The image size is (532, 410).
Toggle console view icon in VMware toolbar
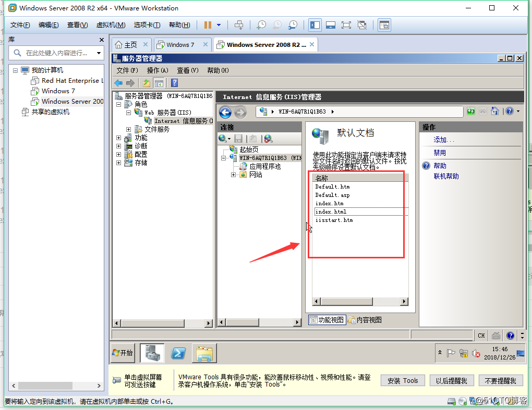(x=384, y=24)
